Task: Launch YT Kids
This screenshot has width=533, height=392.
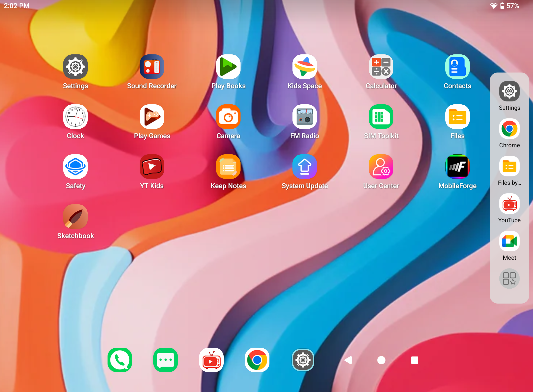Action: tap(152, 167)
